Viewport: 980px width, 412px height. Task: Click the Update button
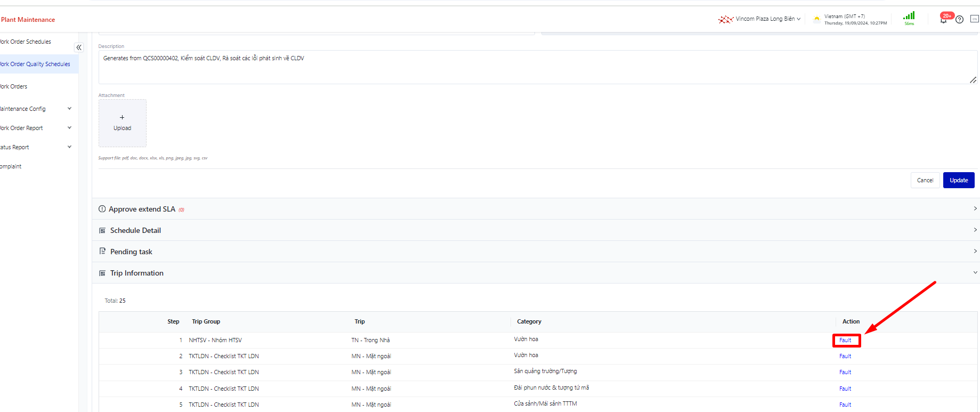pos(958,180)
